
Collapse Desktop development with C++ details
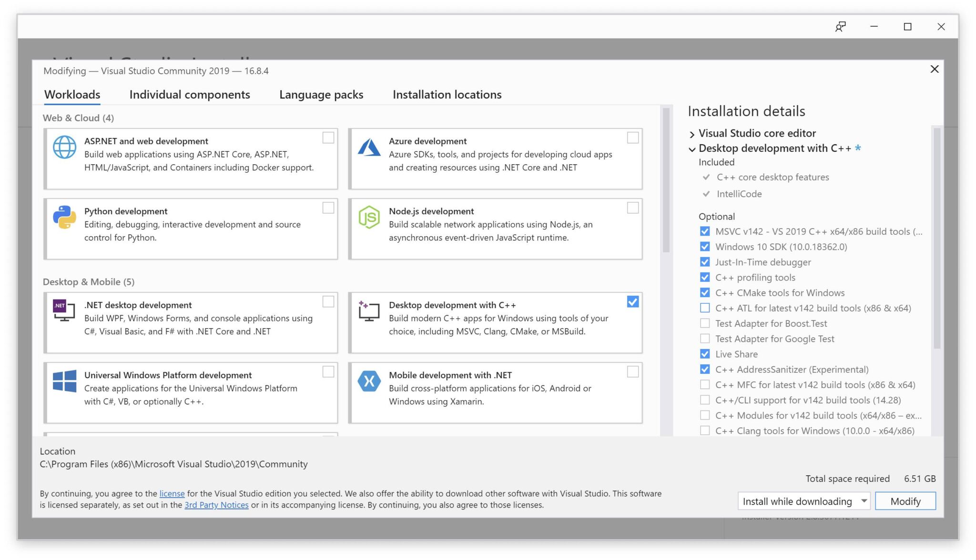coord(692,149)
